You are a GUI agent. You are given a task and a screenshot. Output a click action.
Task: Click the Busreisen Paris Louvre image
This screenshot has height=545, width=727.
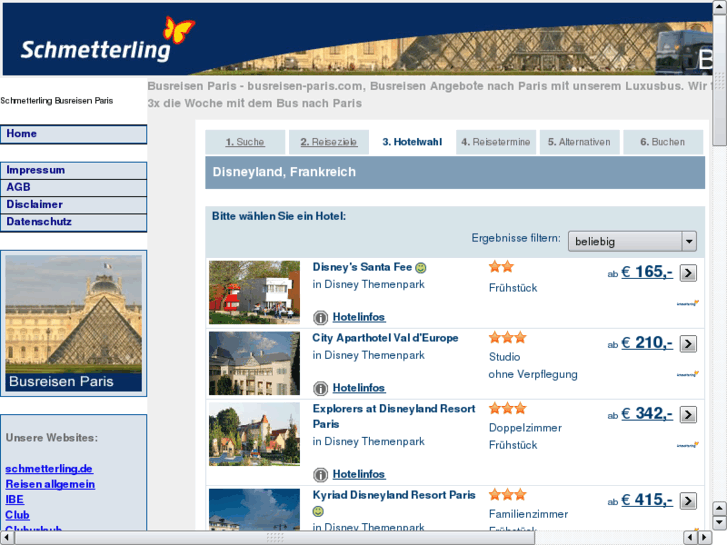click(x=74, y=323)
